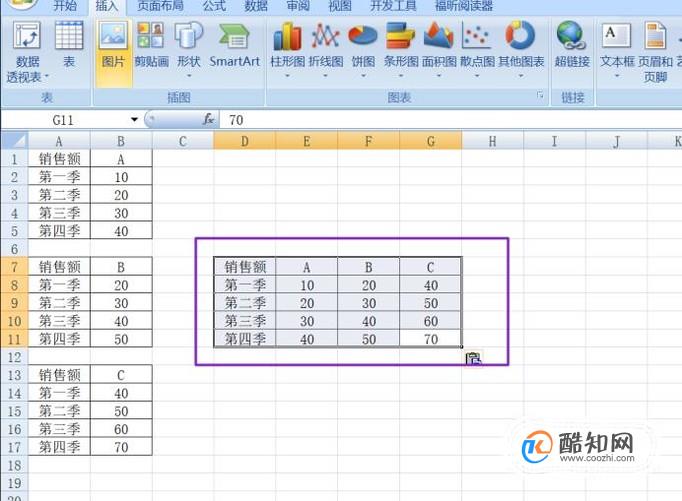
Task: Select cell B3 with value 20
Action: click(x=121, y=195)
